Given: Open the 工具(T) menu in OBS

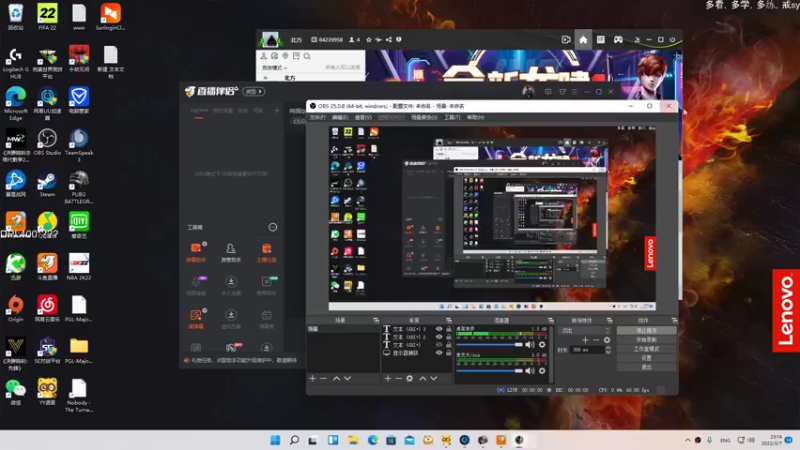Looking at the screenshot, I should 452,117.
